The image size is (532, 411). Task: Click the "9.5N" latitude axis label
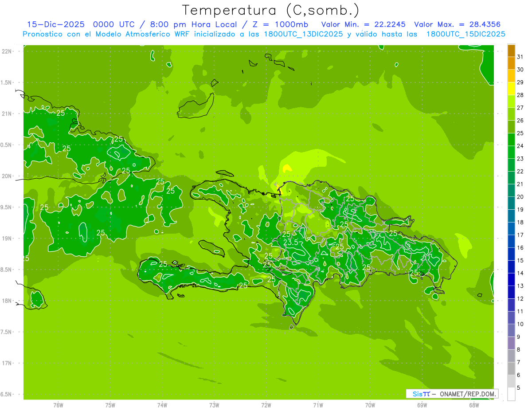(x=7, y=207)
